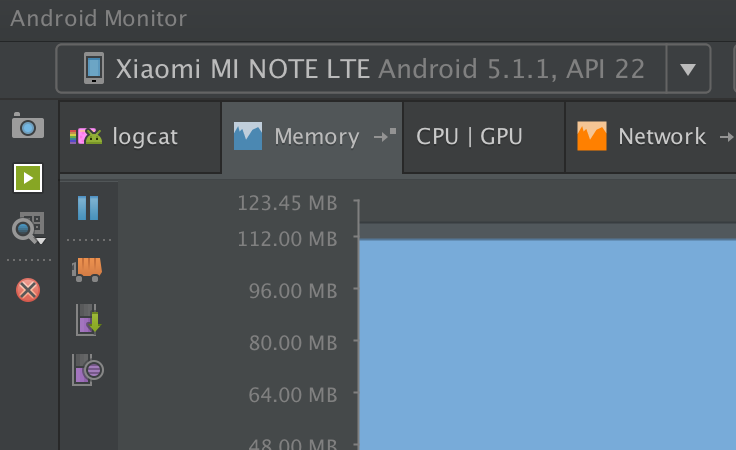The image size is (736, 450).
Task: Start screen recording with green play icon
Action: [28, 178]
